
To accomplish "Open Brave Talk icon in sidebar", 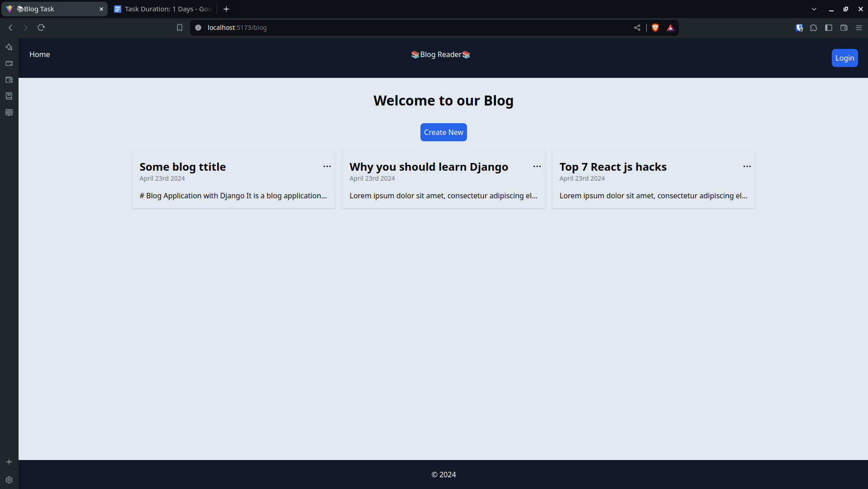I will point(9,63).
